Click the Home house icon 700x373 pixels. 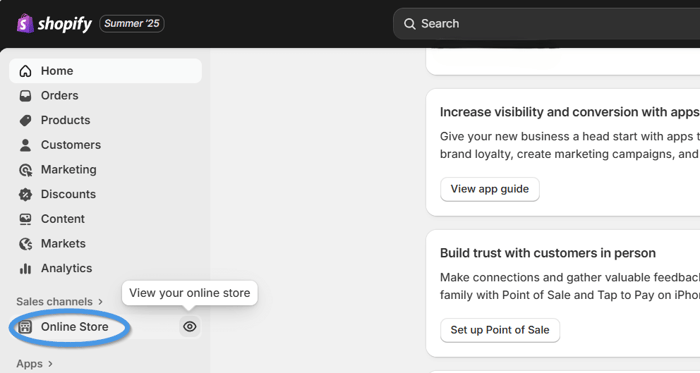(25, 71)
